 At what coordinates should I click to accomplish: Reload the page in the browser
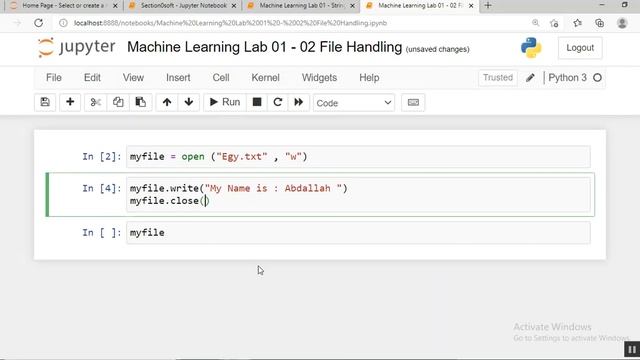(39, 23)
